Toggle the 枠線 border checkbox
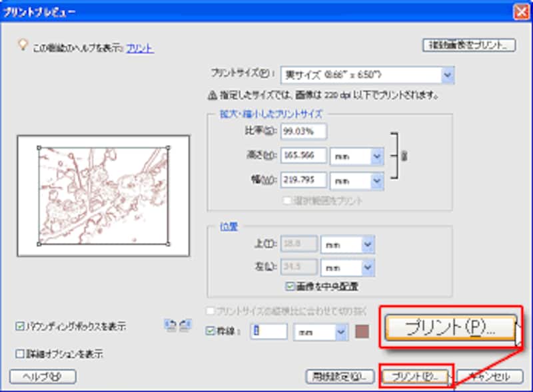This screenshot has width=533, height=392. click(211, 331)
